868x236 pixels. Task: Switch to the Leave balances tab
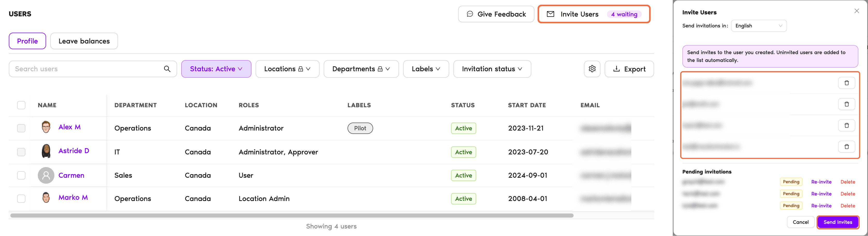coord(84,41)
